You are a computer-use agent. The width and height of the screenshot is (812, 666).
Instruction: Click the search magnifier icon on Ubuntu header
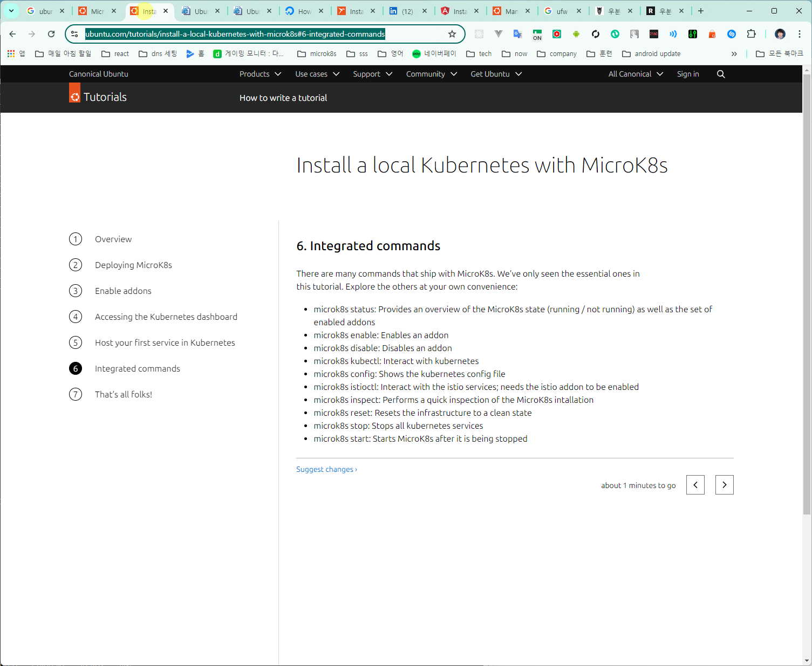pyautogui.click(x=721, y=74)
